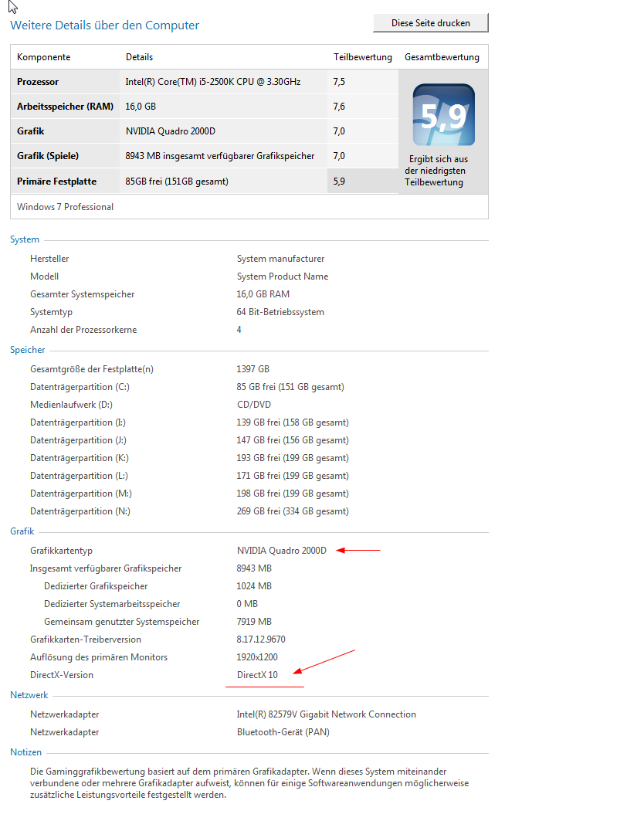Image resolution: width=644 pixels, height=821 pixels.
Task: Select the '8943 MB' graphics memory value
Action: click(254, 568)
